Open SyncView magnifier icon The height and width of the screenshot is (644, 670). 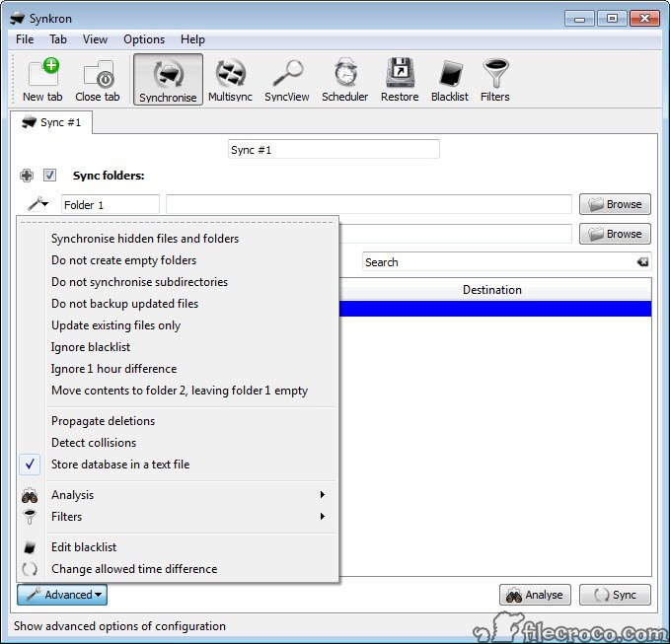point(287,80)
